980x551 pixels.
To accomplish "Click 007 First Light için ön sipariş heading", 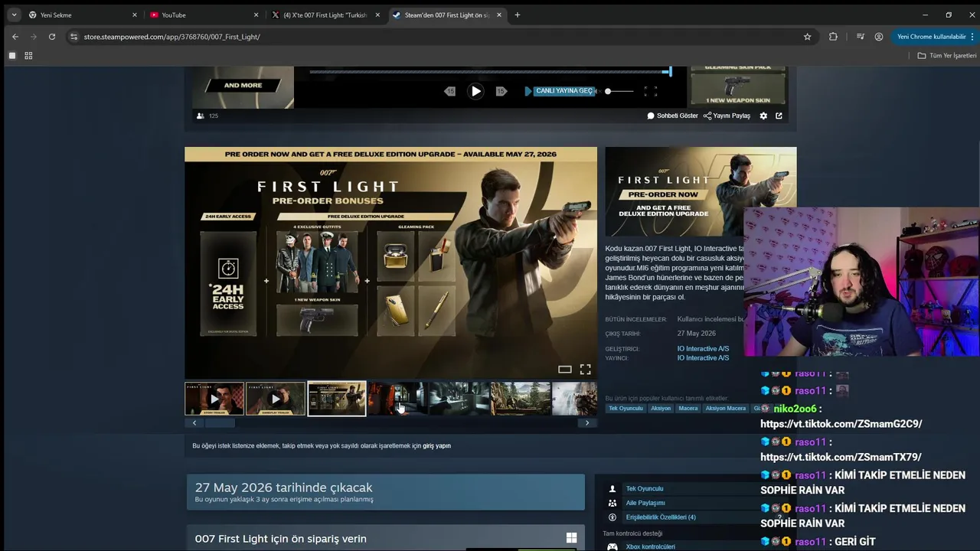I will pyautogui.click(x=280, y=539).
